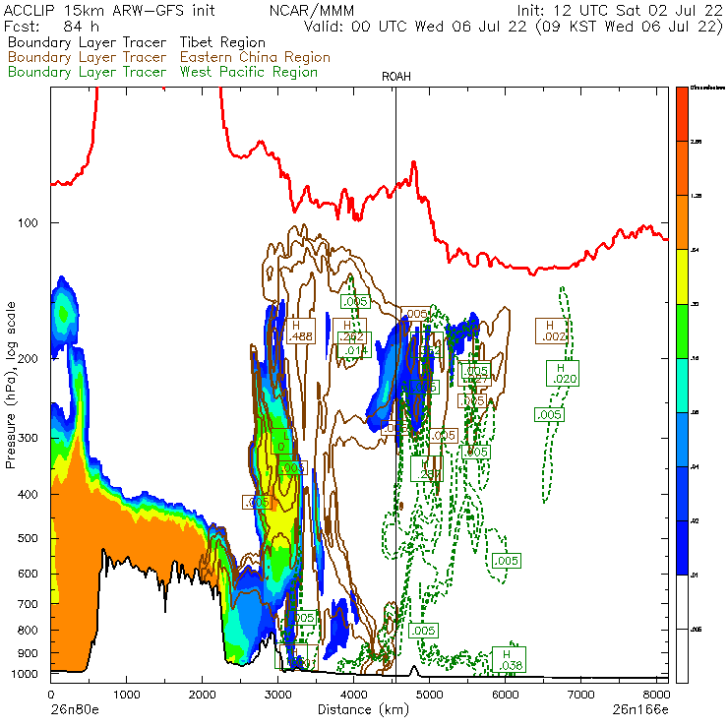728x728 pixels.
Task: Click the green colorbar segment
Action: pos(682,331)
